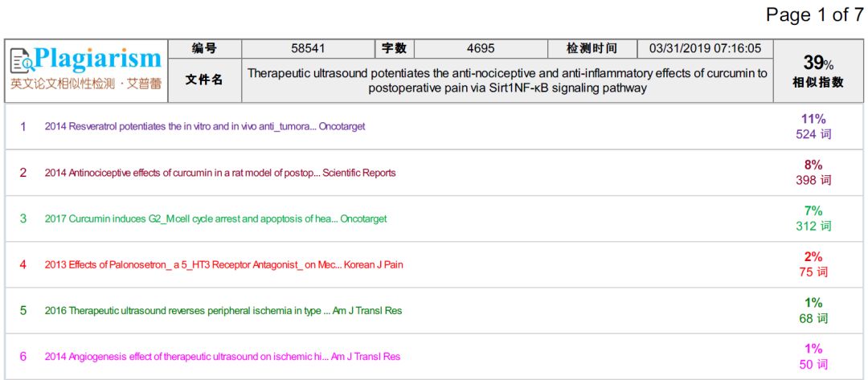Open the 2016 Therapeutic ultrasound peripheral ischemia link
This screenshot has width=868, height=380.
tap(223, 310)
